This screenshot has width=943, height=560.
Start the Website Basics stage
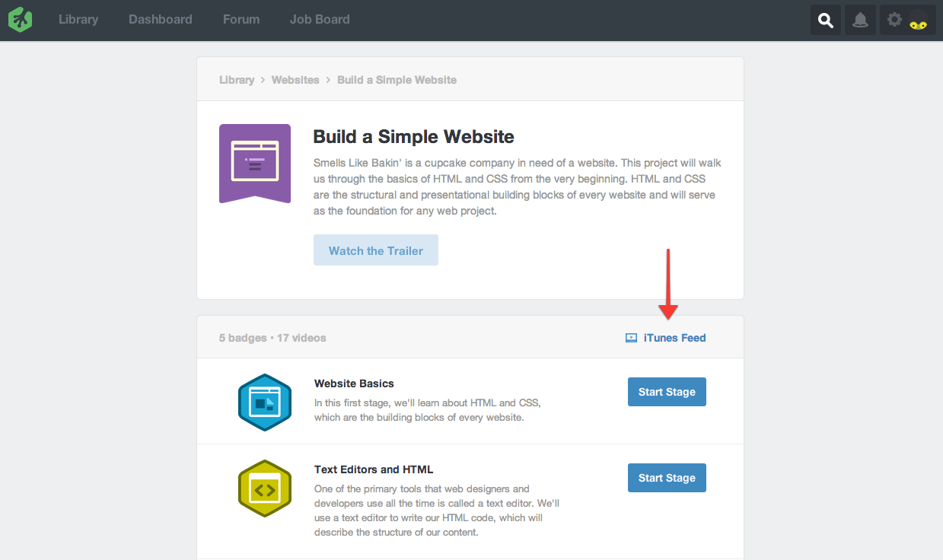[x=667, y=392]
